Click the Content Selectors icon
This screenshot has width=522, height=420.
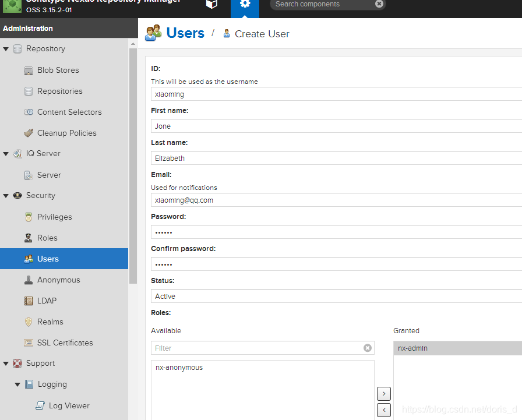(29, 112)
